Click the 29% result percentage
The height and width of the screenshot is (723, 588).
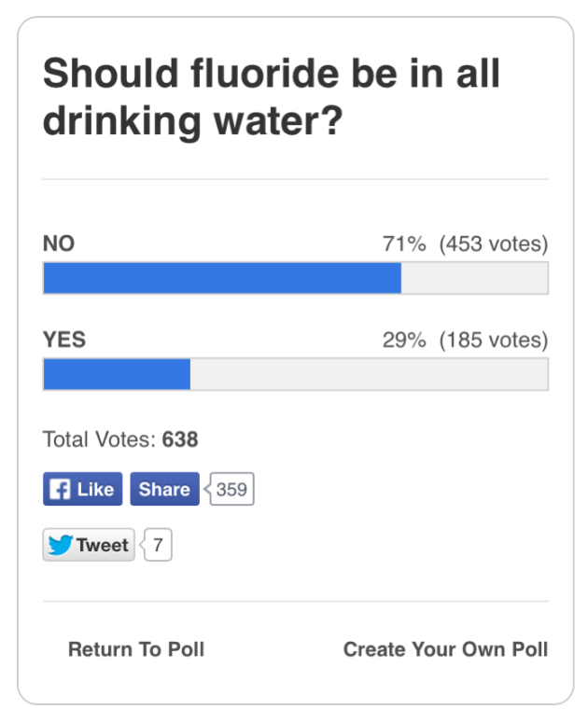point(404,341)
